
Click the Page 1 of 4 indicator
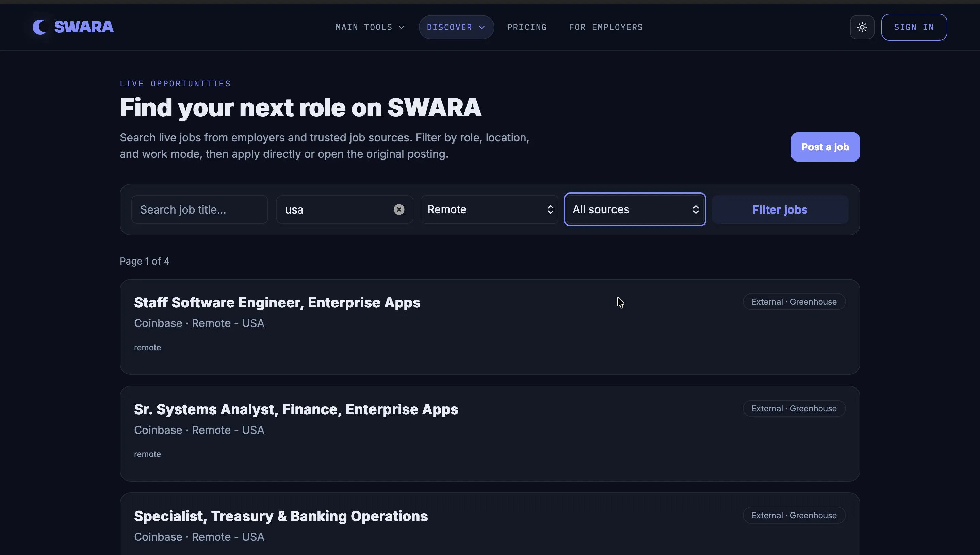click(x=145, y=261)
